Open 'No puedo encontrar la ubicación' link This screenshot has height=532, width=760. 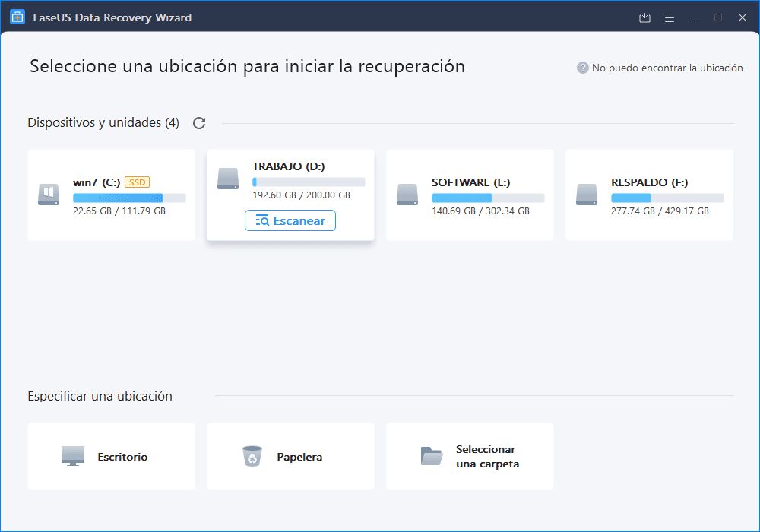click(x=667, y=68)
